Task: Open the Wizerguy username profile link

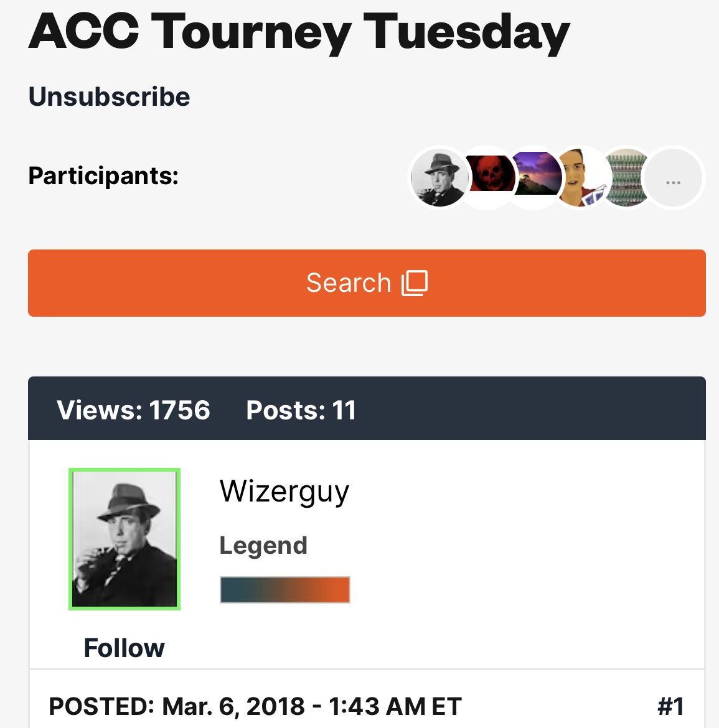Action: click(284, 492)
